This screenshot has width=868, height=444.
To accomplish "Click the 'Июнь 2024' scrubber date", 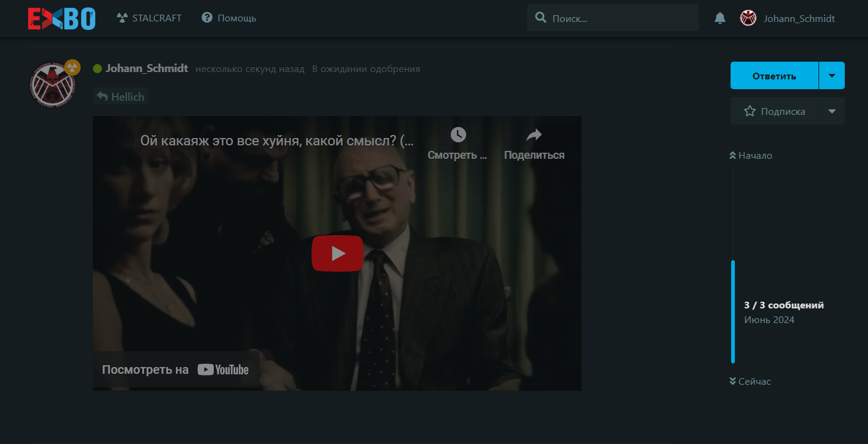I will 769,320.
